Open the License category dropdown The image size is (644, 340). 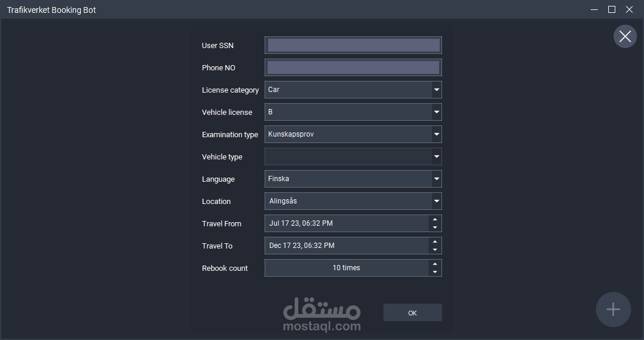[437, 90]
